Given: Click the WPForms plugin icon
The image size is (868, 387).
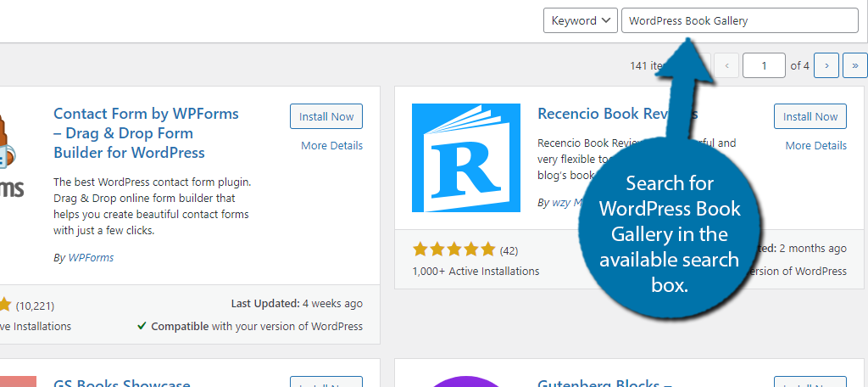Looking at the screenshot, I should coord(12,158).
